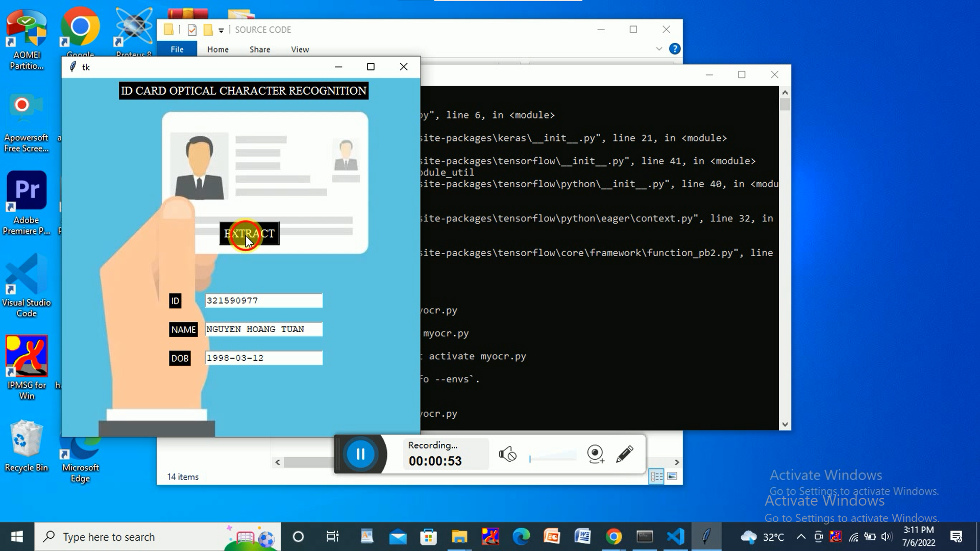This screenshot has width=980, height=551.
Task: Mute the recorder's speaker icon
Action: tap(507, 454)
